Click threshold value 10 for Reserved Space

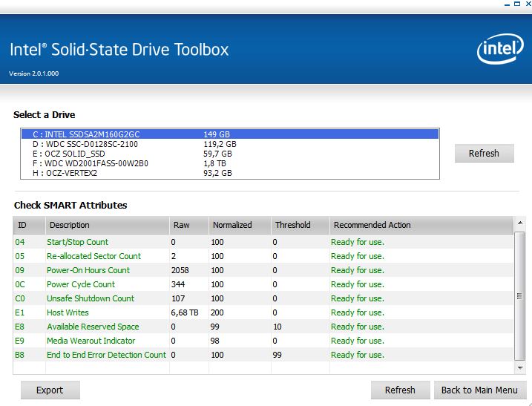point(278,327)
